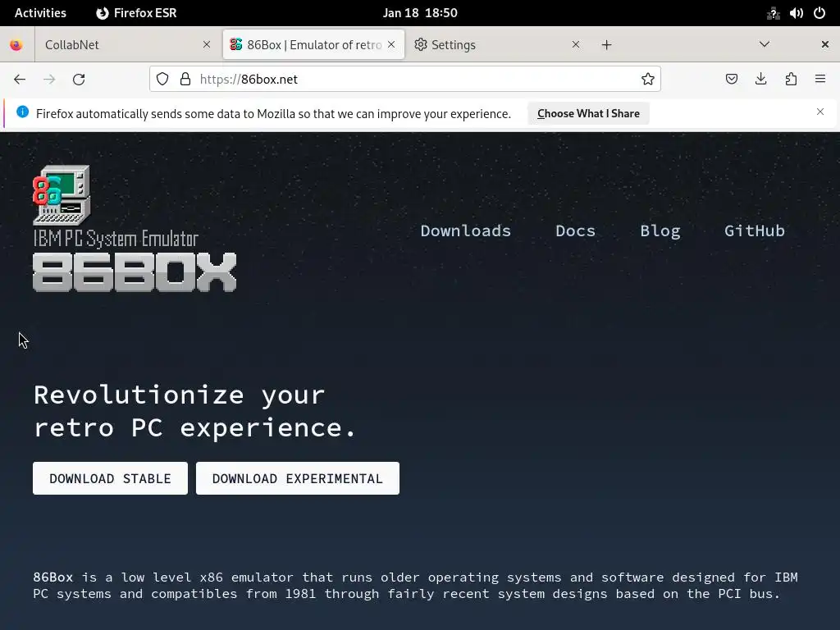Open the Blog navigation link
This screenshot has width=840, height=630.
pos(660,231)
